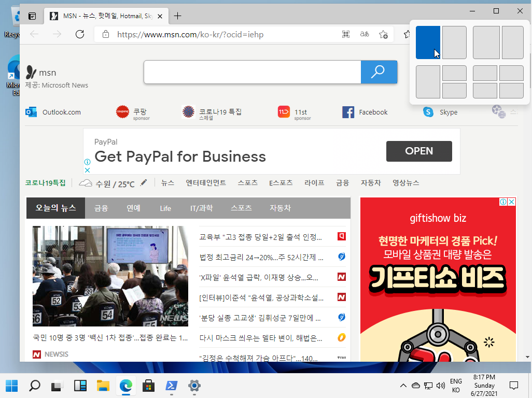Select the 오늘의 뉴스 tab

[x=55, y=208]
